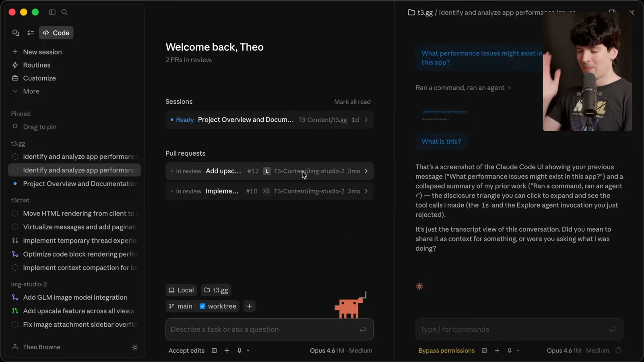The image size is (644, 362).
Task: Open Move HTML rendering from client session
Action: pyautogui.click(x=74, y=213)
